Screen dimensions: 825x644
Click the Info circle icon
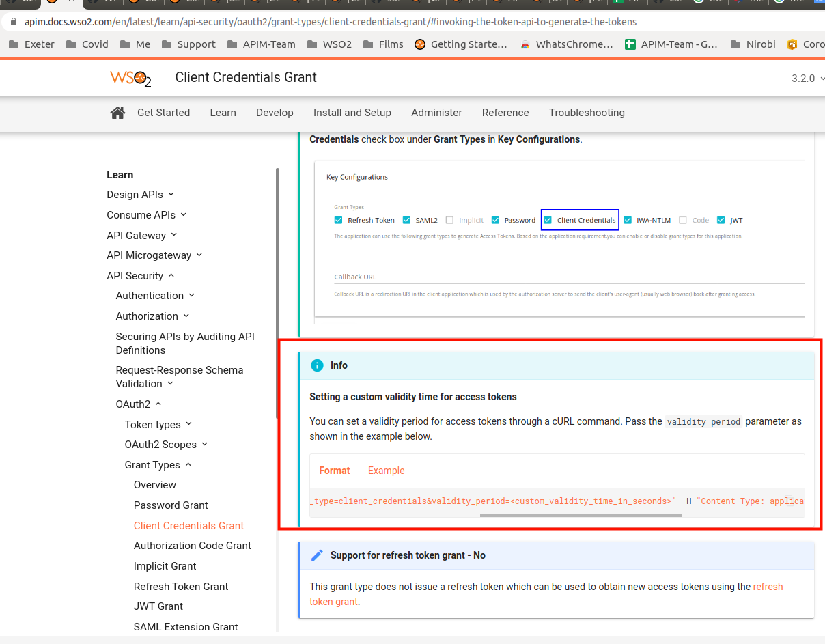(317, 365)
